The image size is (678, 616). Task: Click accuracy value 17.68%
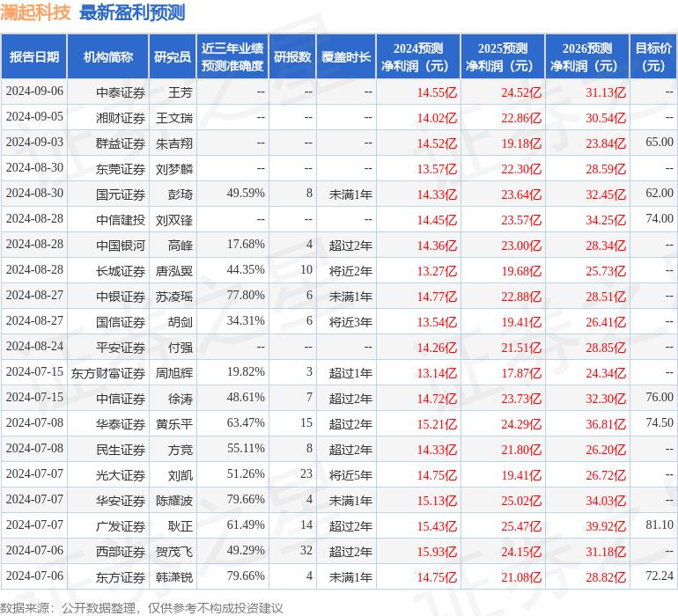click(x=246, y=245)
